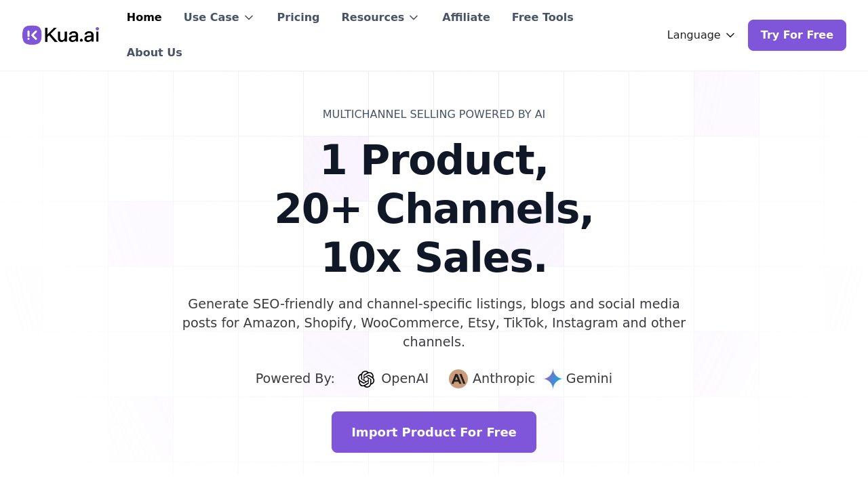Expand the Resources dropdown menu
Screen dimensions: 868x488
point(373,18)
